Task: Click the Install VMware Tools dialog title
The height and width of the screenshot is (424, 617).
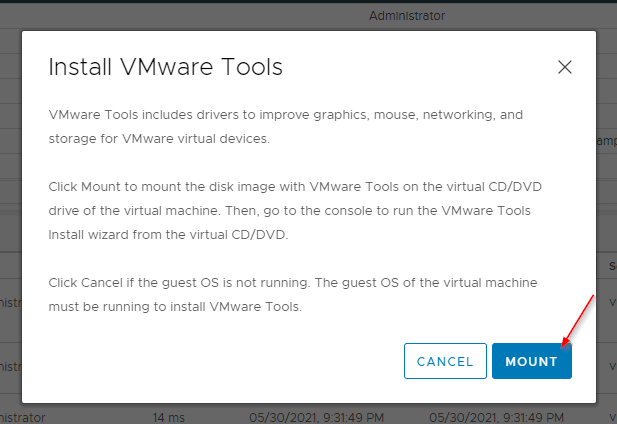Action: (166, 66)
